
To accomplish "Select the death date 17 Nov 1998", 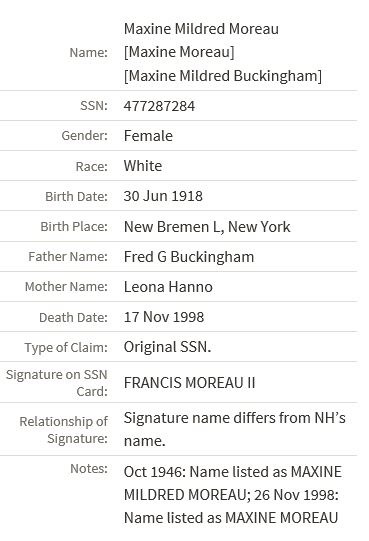I will [164, 317].
